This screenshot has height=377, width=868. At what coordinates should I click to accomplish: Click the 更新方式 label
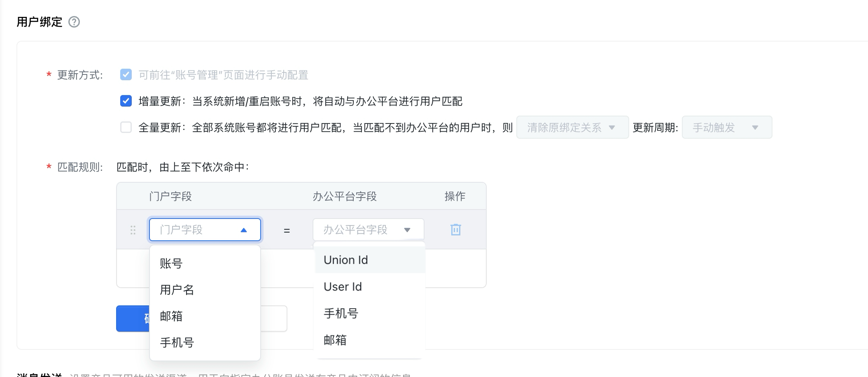tap(80, 75)
